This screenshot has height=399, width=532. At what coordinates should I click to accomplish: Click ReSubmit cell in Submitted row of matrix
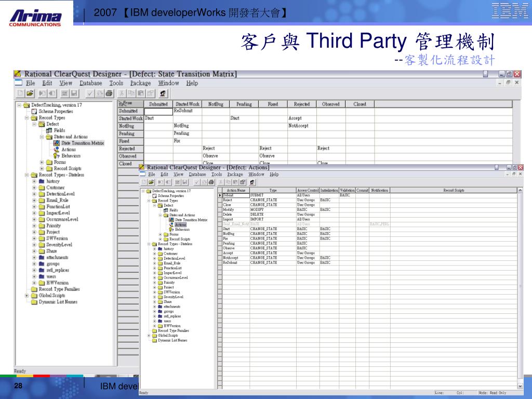[x=187, y=111]
